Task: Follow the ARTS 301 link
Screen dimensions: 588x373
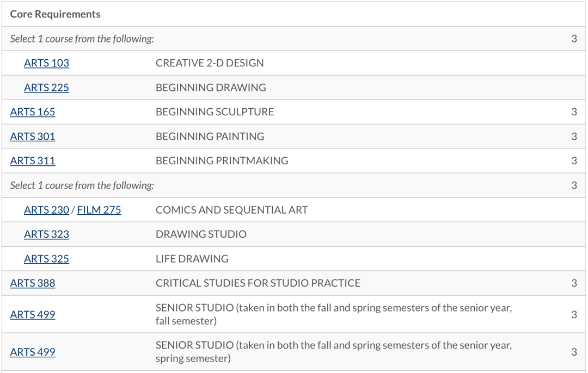Action: 33,136
